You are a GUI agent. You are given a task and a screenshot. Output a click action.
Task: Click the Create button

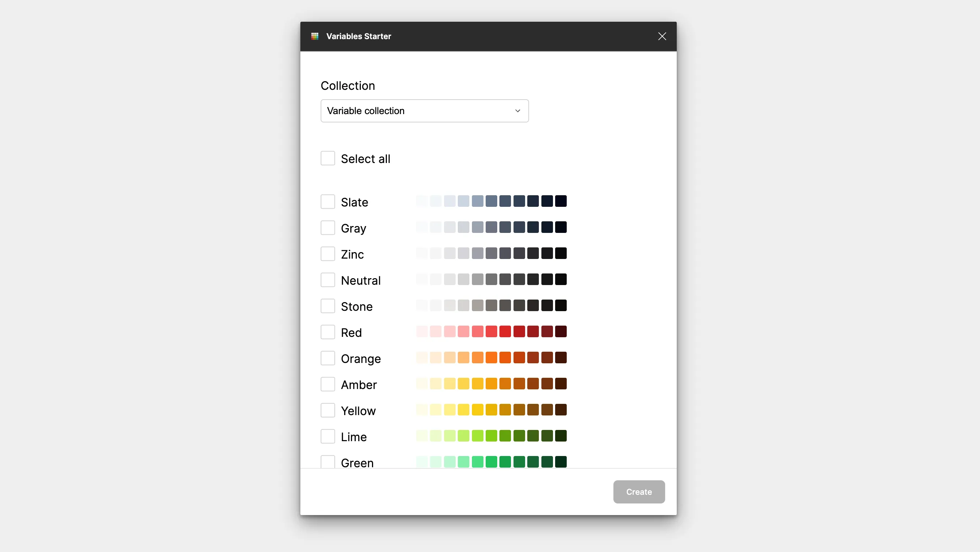tap(639, 492)
